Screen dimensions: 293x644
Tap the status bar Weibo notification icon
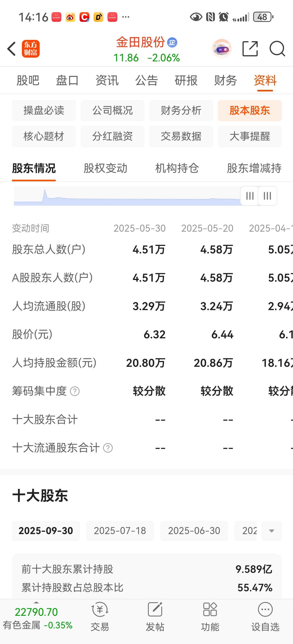tap(70, 17)
